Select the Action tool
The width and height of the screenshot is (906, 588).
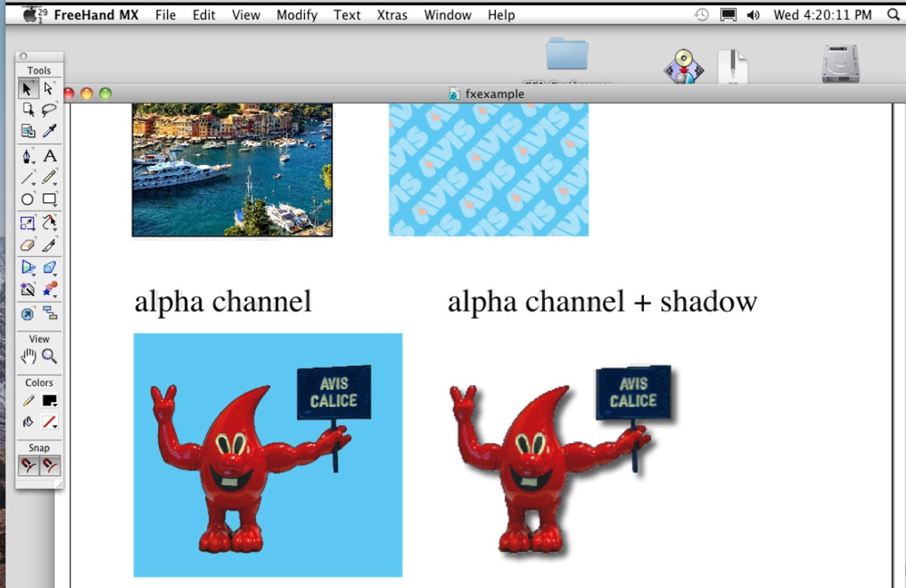tap(27, 314)
